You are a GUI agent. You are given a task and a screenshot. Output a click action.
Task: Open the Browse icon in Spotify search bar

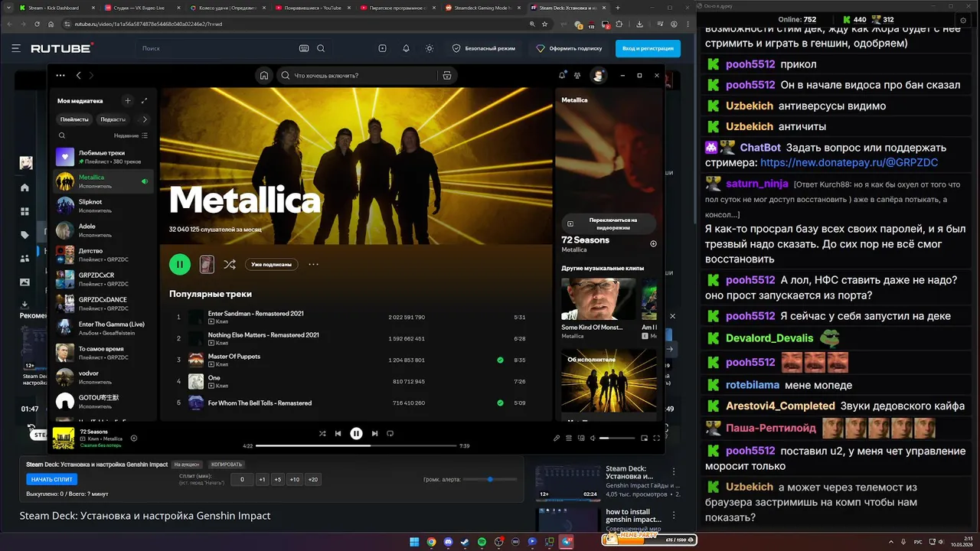tap(447, 76)
